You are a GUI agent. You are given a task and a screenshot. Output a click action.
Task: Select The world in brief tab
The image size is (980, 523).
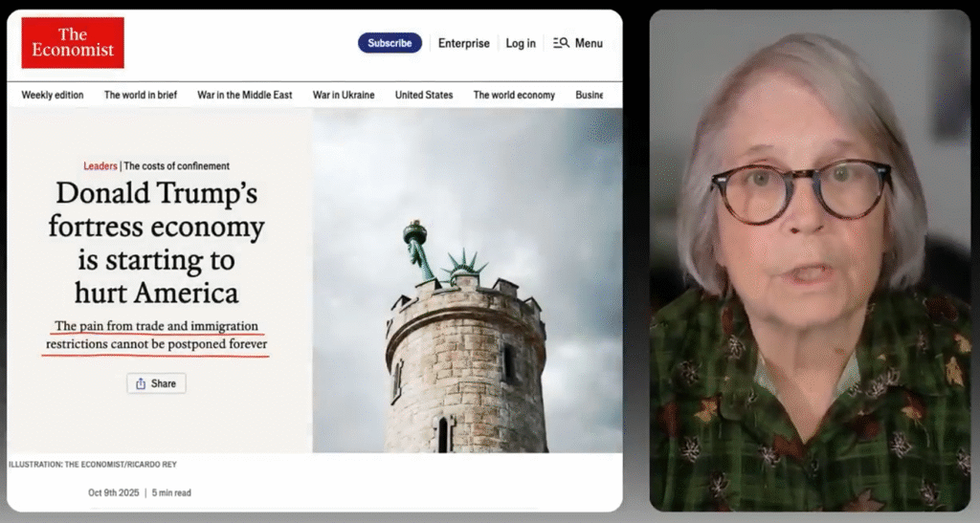[140, 95]
